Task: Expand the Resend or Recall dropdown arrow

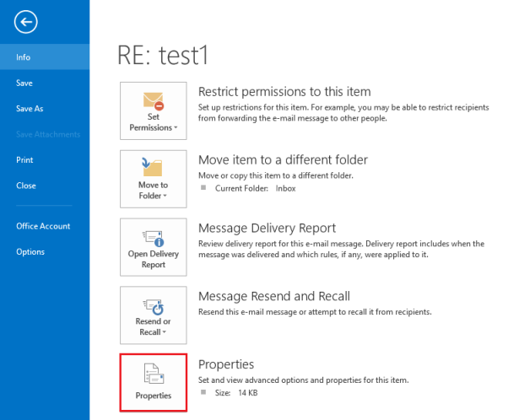Action: click(x=165, y=332)
